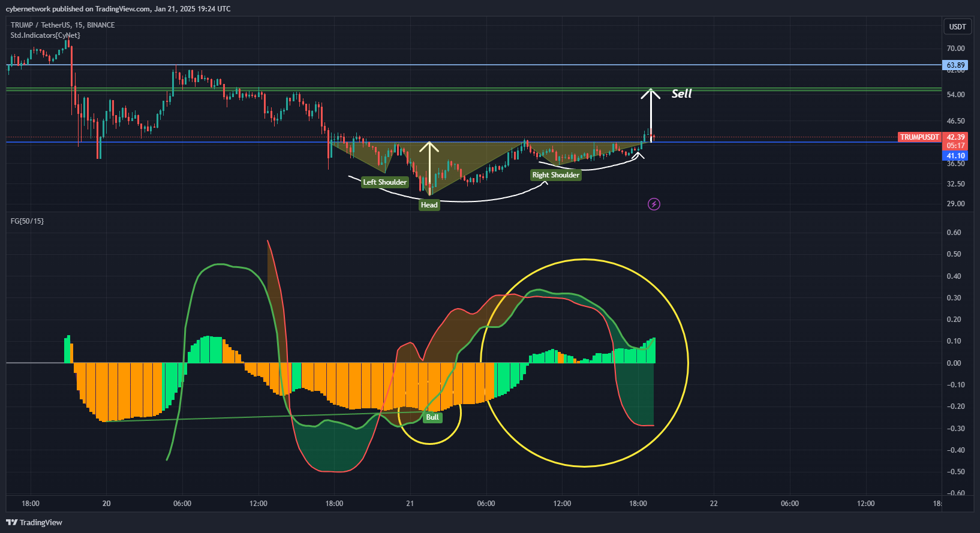Click the 32.50 price axis label
The image size is (980, 533).
(955, 184)
